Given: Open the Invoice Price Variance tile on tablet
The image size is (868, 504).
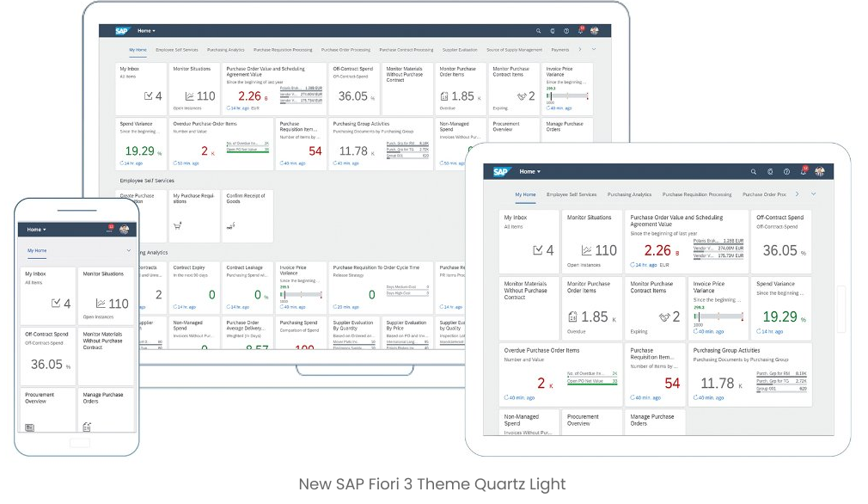Looking at the screenshot, I should click(x=718, y=309).
